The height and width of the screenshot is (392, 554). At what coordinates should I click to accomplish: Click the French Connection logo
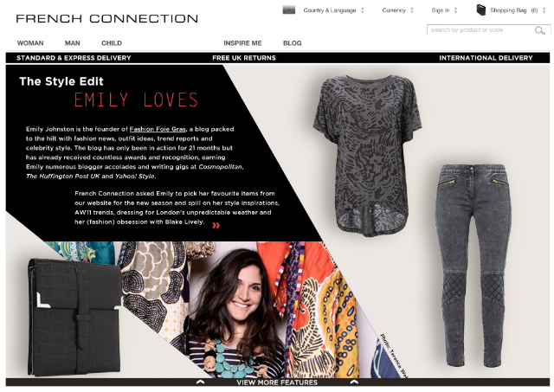[107, 19]
